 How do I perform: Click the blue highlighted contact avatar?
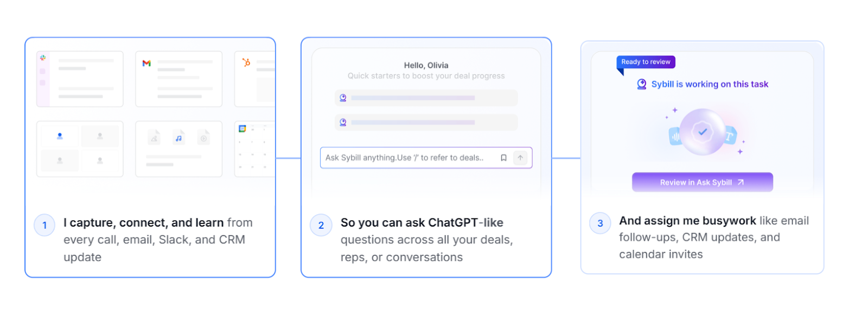(60, 136)
